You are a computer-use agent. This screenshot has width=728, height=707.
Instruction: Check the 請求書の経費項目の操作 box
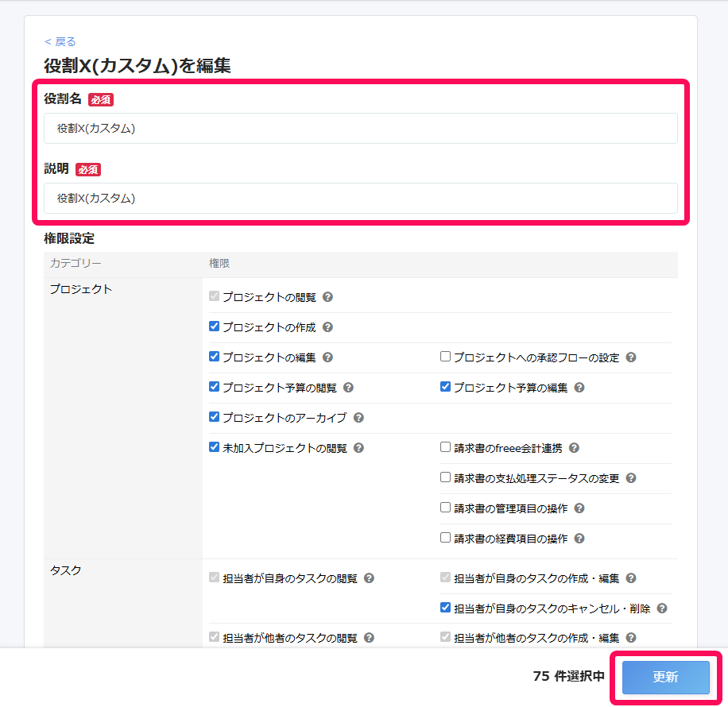tap(447, 538)
